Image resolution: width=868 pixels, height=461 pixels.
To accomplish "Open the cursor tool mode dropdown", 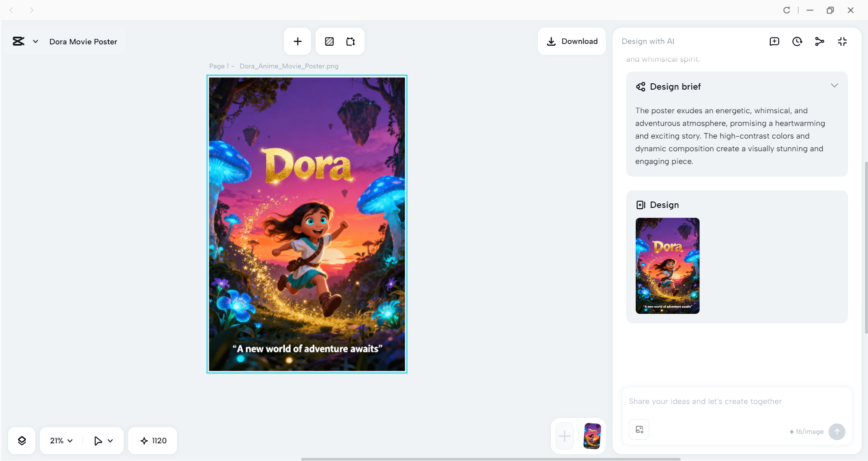I will (103, 440).
